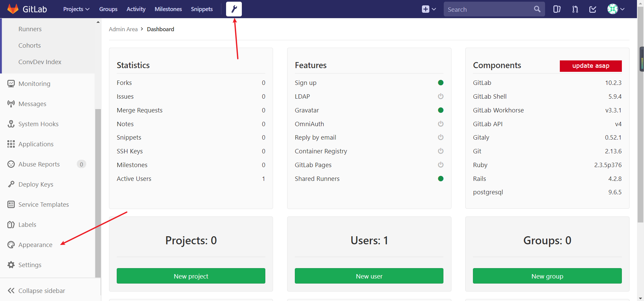This screenshot has height=301, width=644.
Task: Click the OmniAuth power-off icon
Action: 441,124
